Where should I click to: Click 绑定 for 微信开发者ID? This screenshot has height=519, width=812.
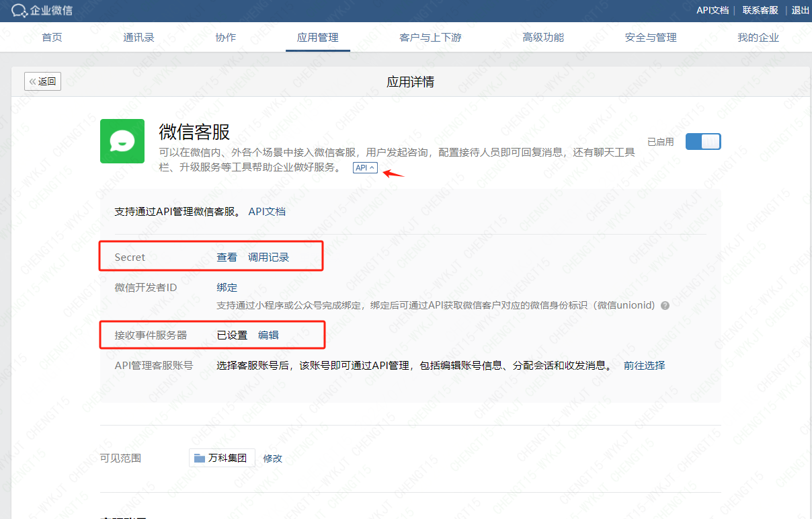(227, 287)
